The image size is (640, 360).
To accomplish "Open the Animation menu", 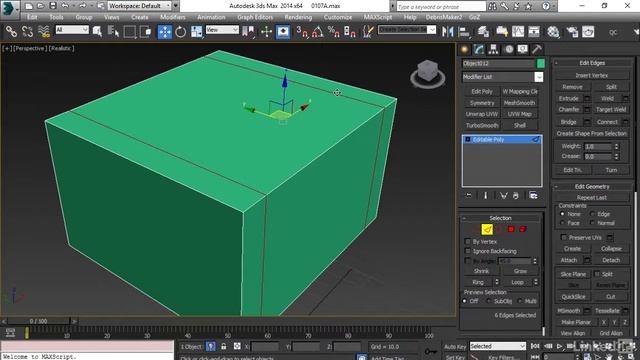I will pos(211,17).
